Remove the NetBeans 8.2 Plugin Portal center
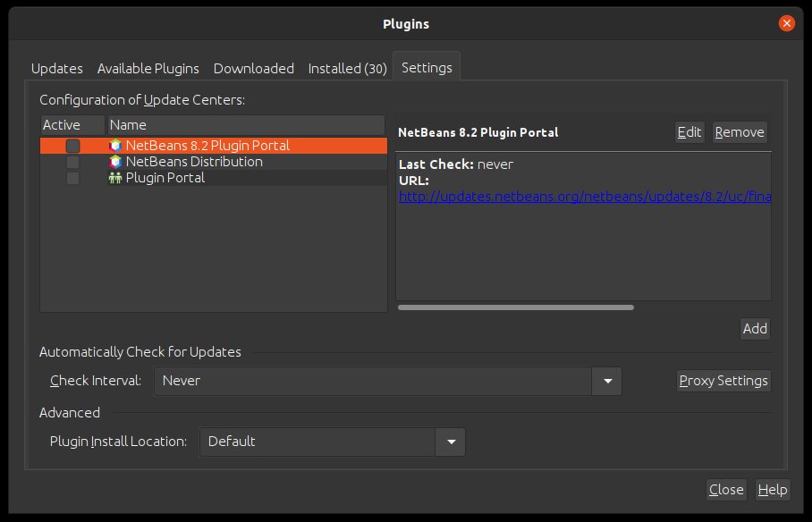 pyautogui.click(x=740, y=131)
